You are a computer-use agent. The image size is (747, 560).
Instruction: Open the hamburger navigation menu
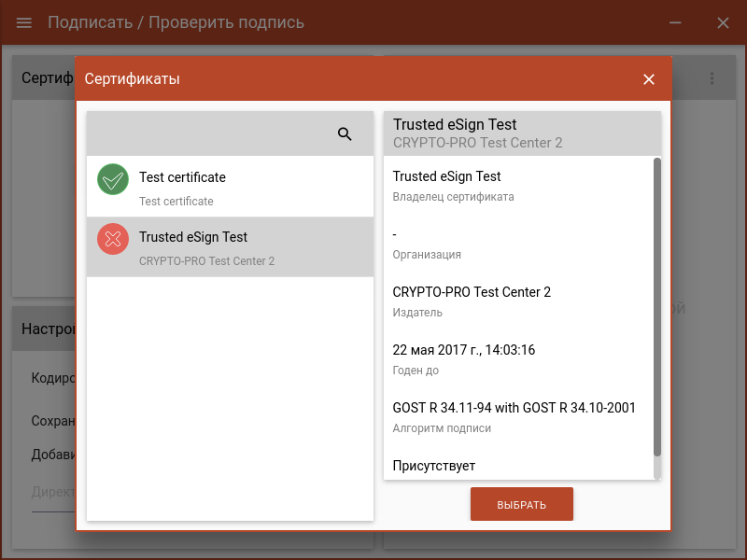point(24,23)
